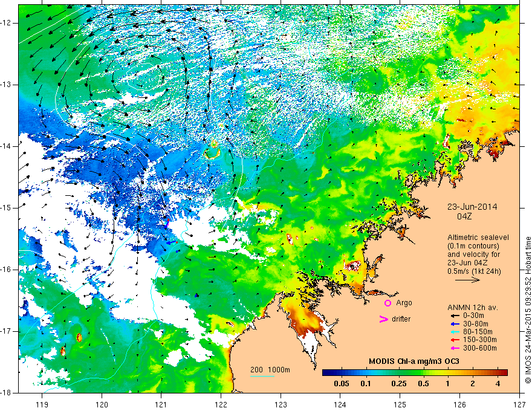Click the 'MODIS Chl-a mg/m3 OC3' title
This screenshot has height=411, width=532.
pos(414,361)
